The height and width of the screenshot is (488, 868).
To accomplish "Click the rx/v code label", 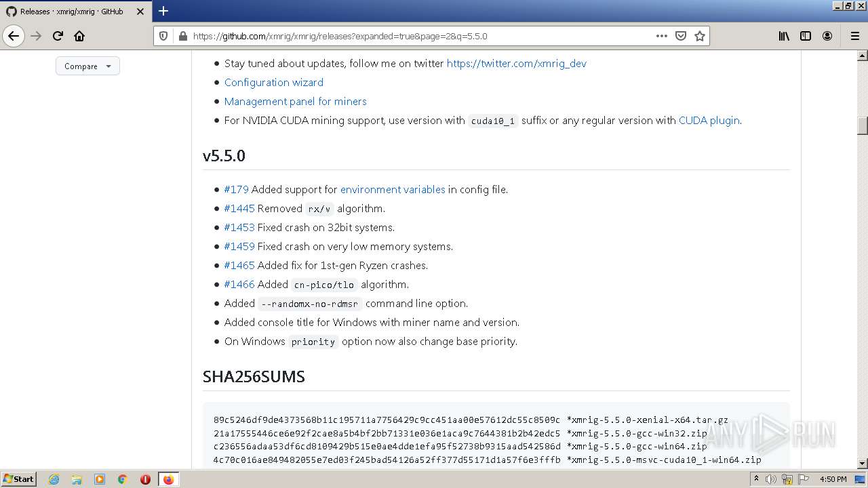I will pos(319,209).
